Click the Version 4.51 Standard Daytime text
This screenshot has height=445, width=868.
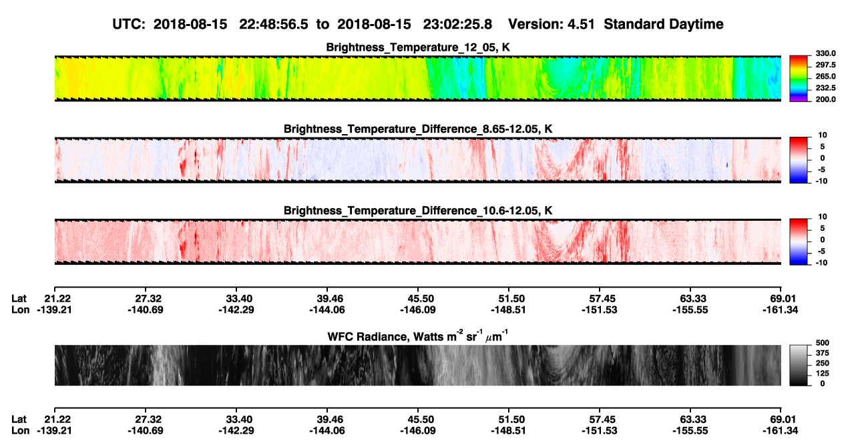click(616, 24)
